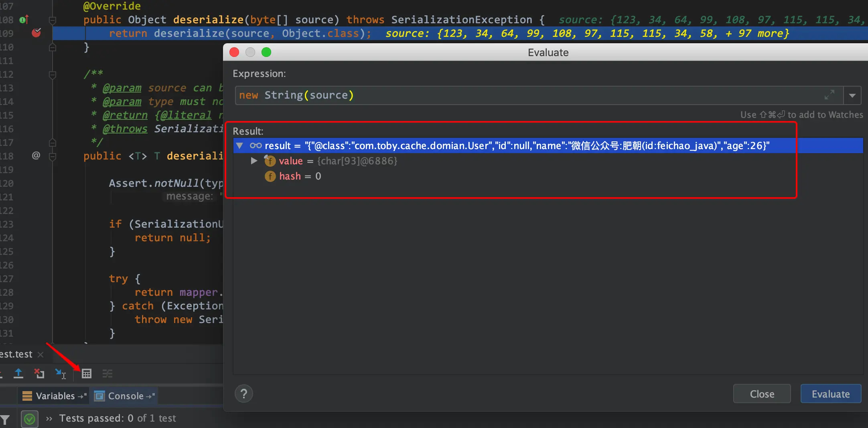Click 'Use ⇧⌘⏎ to add to Watches' hint

click(x=801, y=115)
